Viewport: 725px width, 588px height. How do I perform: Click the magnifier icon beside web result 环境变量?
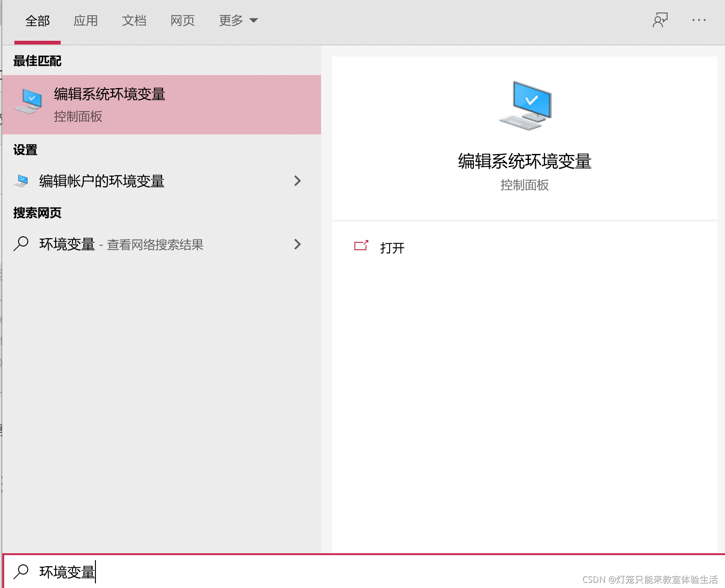click(21, 244)
